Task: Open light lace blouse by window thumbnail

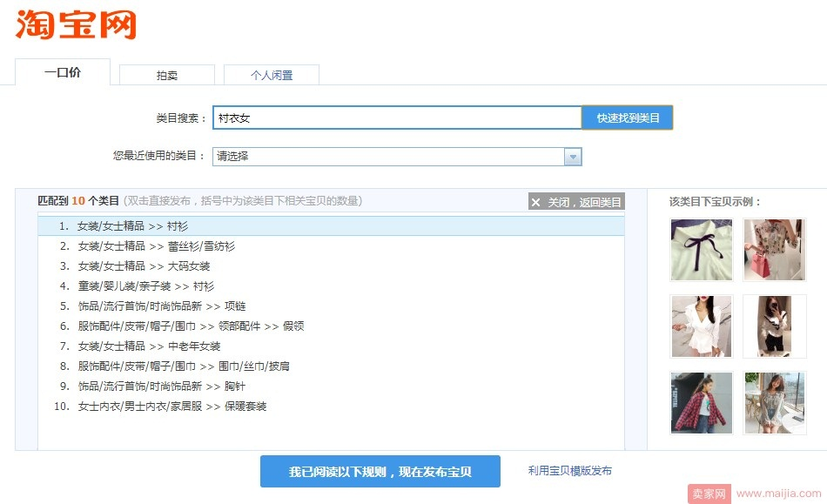Action: pos(774,403)
